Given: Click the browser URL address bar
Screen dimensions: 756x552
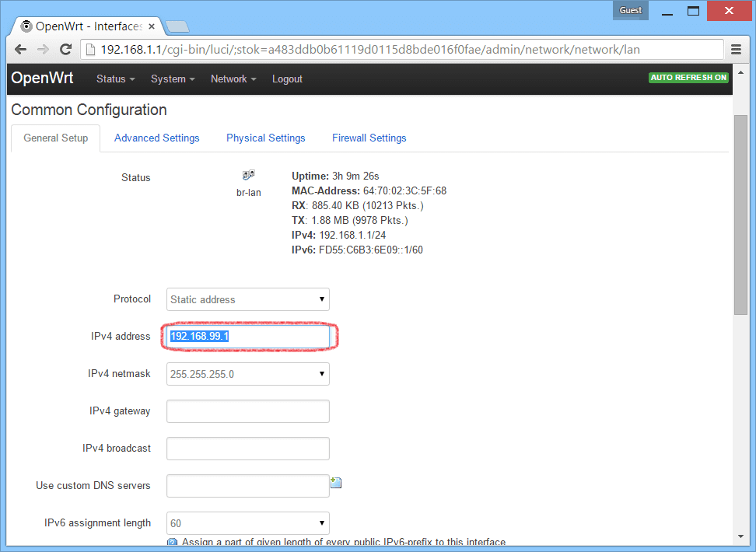Looking at the screenshot, I should coord(402,49).
